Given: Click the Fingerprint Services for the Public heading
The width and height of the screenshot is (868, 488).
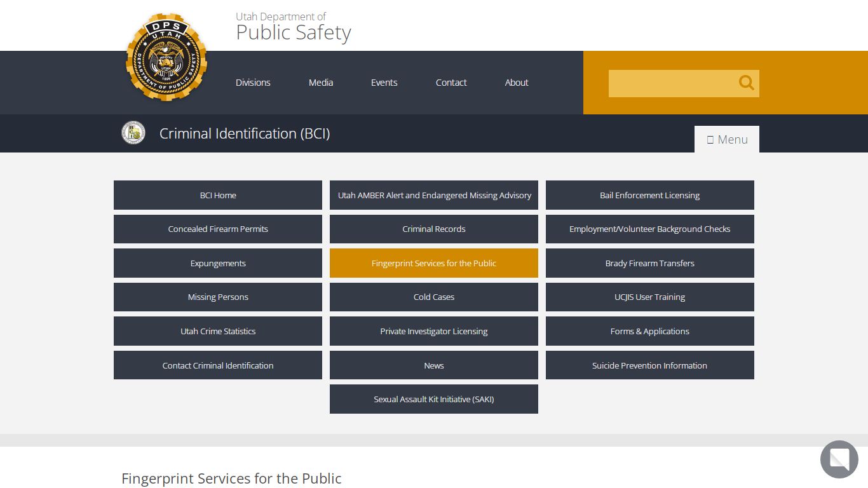Looking at the screenshot, I should [x=232, y=478].
